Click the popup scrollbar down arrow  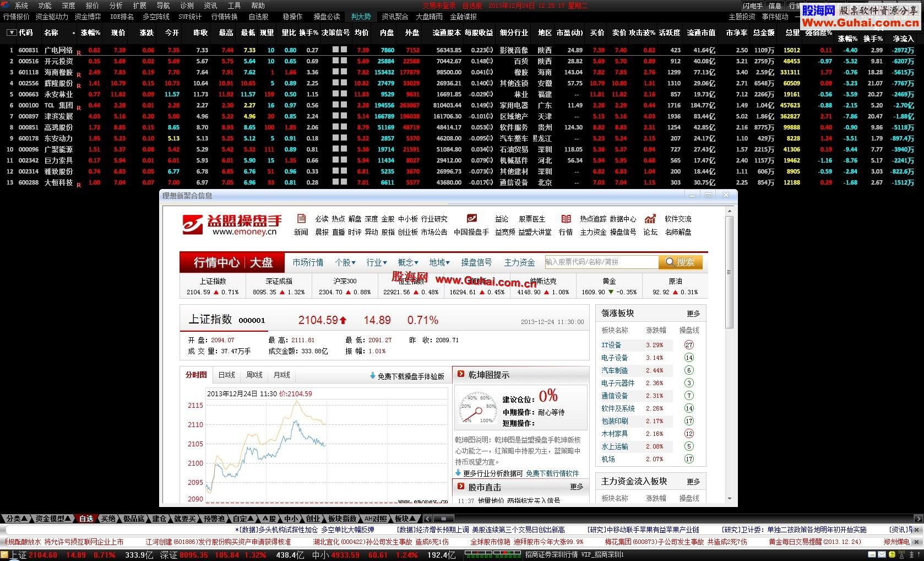pyautogui.click(x=730, y=499)
